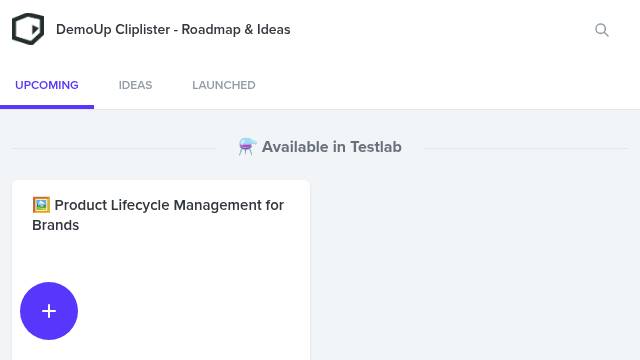The height and width of the screenshot is (360, 640).
Task: Switch to the Ideas tab
Action: (136, 85)
